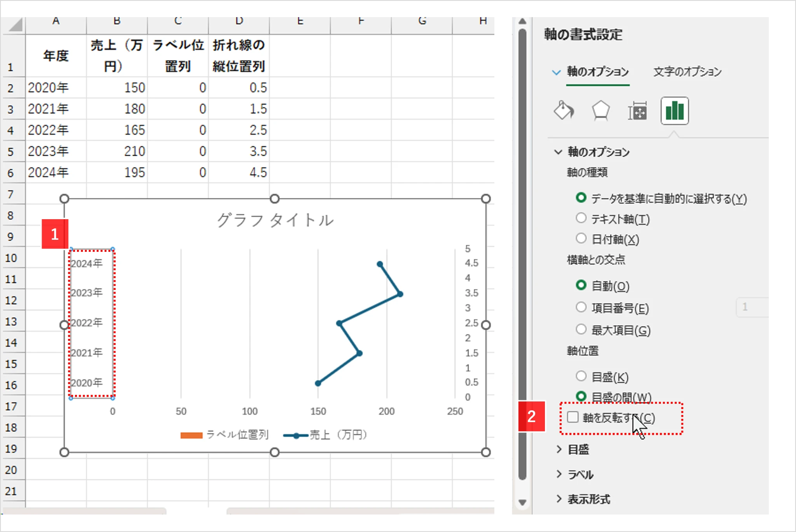The width and height of the screenshot is (796, 532).
Task: Select the 売上（万円） legend line marker
Action: [x=297, y=435]
